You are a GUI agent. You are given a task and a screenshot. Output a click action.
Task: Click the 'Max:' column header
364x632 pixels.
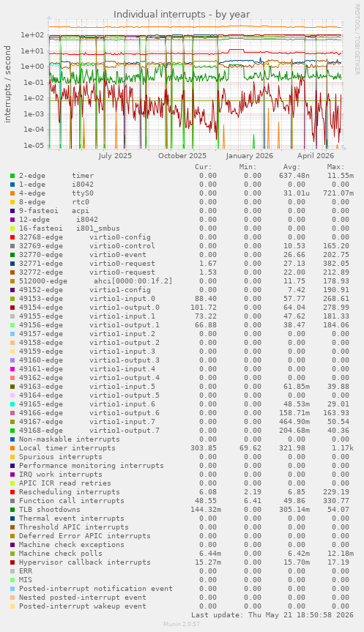point(335,167)
